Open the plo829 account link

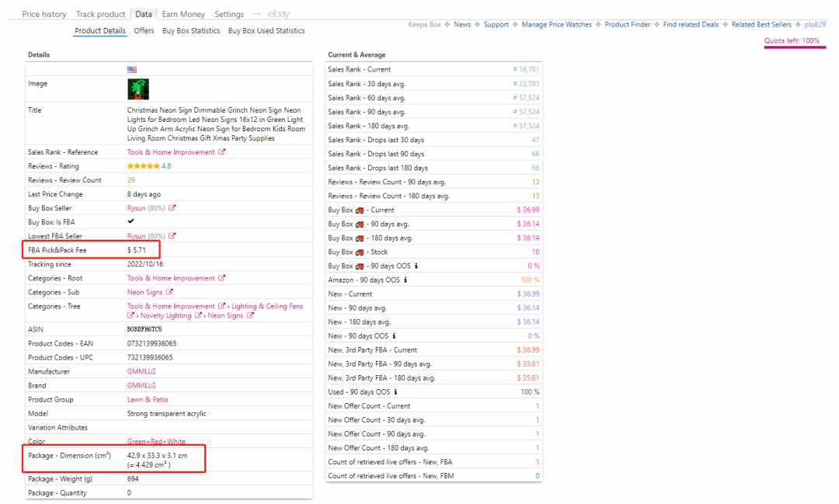point(815,25)
